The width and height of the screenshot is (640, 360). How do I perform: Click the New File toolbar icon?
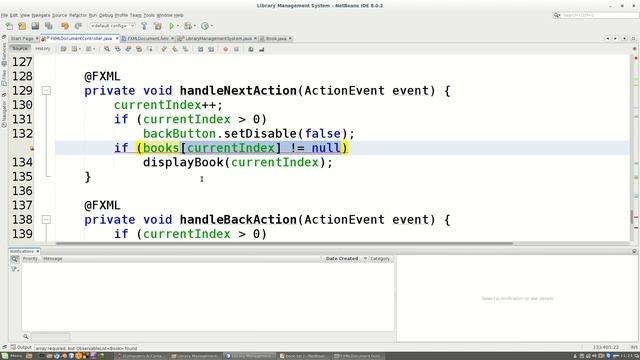9,26
